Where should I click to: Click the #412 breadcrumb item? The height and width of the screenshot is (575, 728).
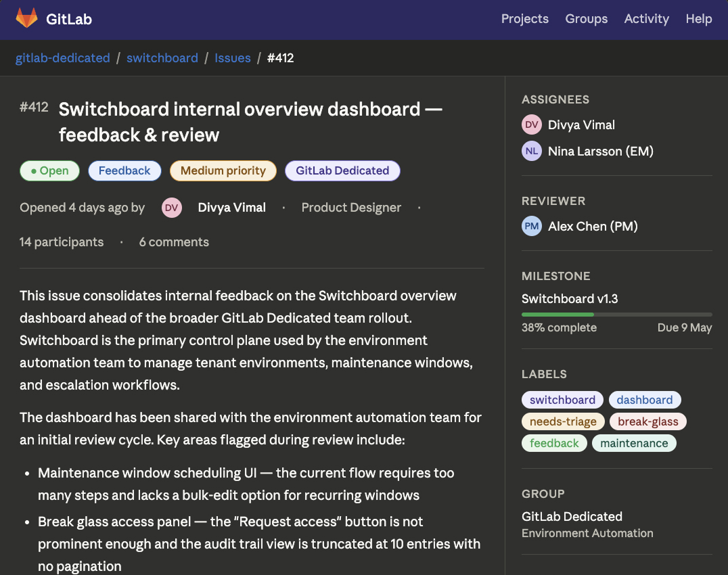280,58
